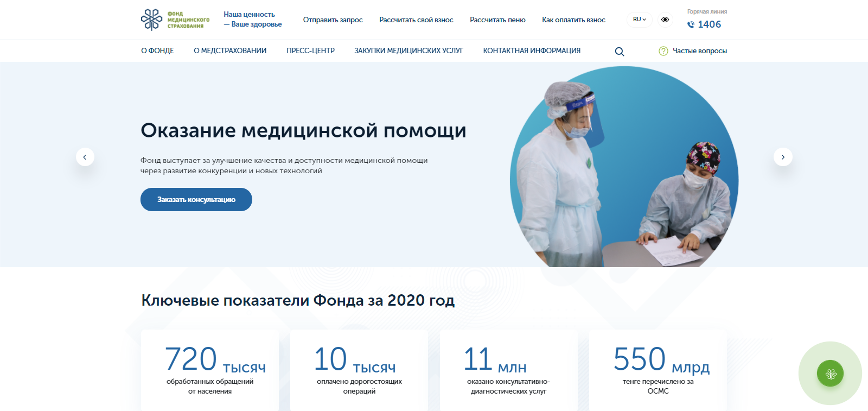868x411 pixels.
Task: Open the search magnifier icon
Action: [x=620, y=52]
